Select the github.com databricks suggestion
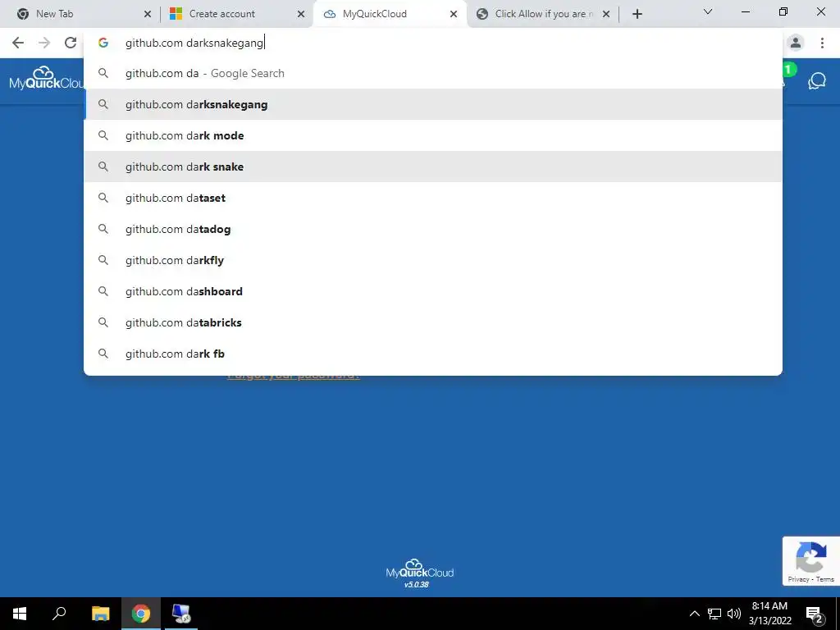Image resolution: width=840 pixels, height=630 pixels. coord(433,322)
